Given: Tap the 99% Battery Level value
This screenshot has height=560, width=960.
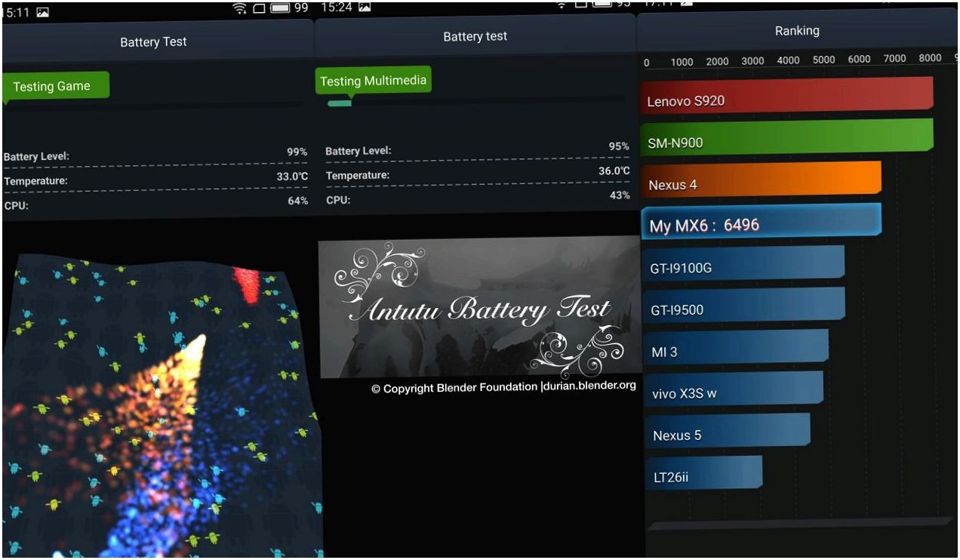Looking at the screenshot, I should [297, 152].
